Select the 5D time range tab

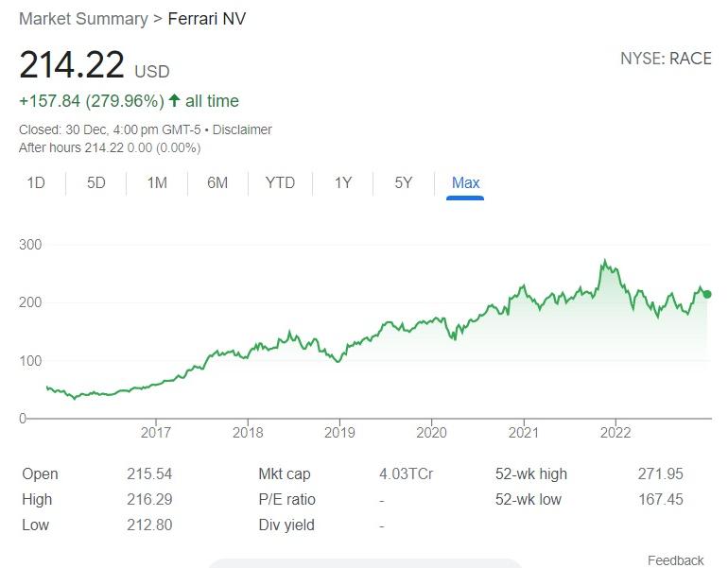coord(96,182)
